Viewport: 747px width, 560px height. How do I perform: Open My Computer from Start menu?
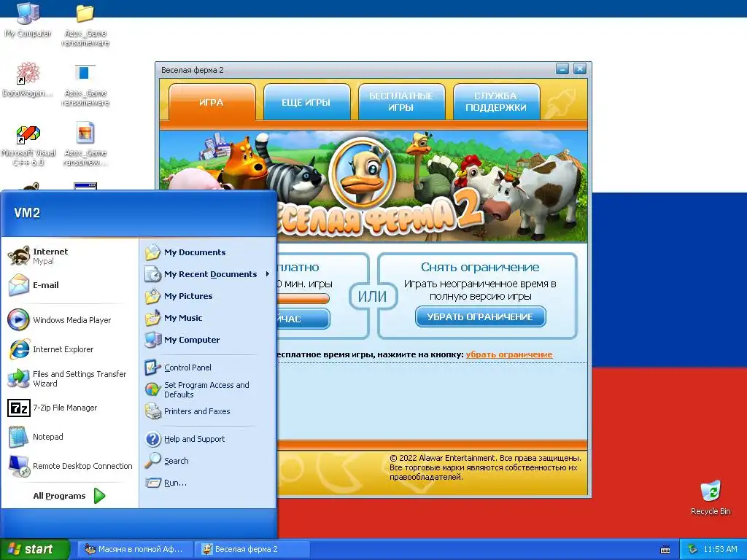208,340
